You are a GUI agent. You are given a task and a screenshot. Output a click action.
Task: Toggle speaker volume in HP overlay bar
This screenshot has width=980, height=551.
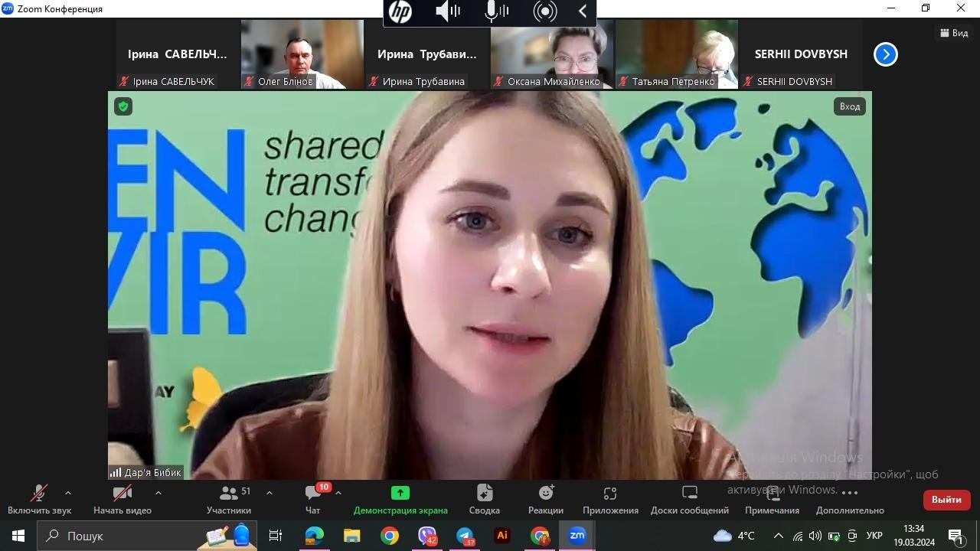click(448, 11)
